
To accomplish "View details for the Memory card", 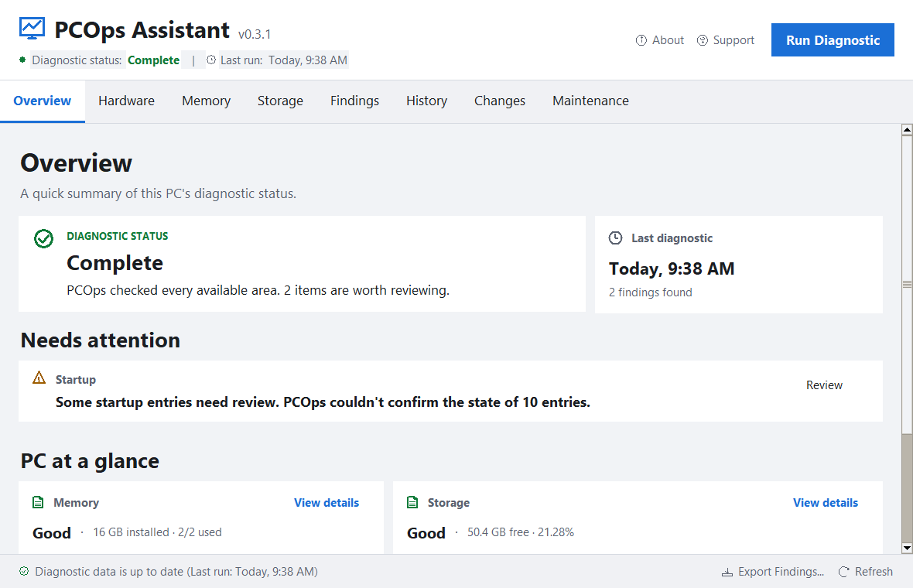I will point(326,502).
